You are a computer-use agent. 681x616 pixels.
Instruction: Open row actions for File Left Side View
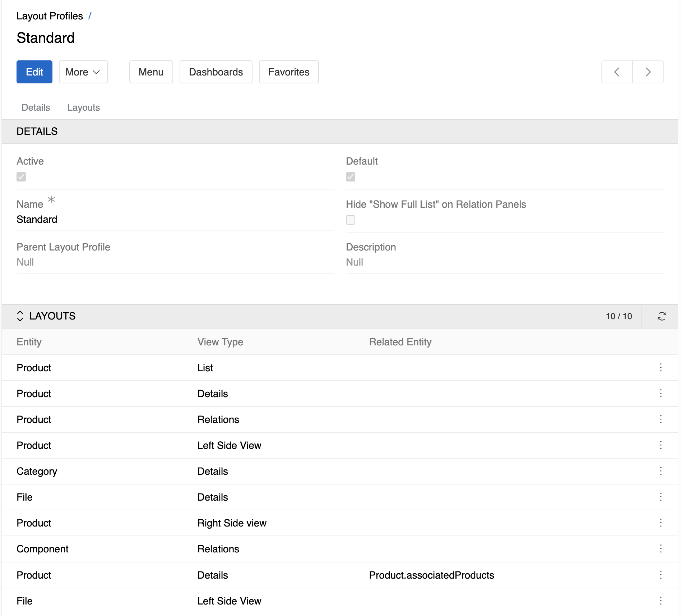(661, 601)
